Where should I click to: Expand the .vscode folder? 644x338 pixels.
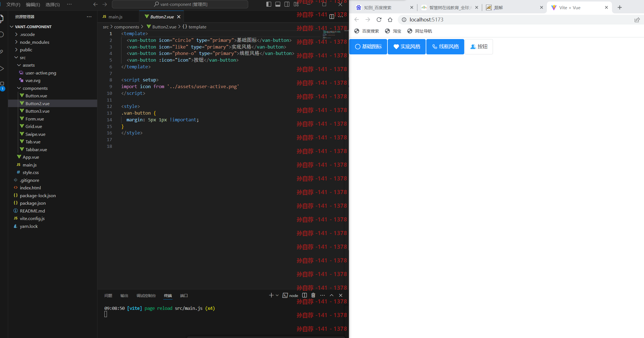point(27,34)
